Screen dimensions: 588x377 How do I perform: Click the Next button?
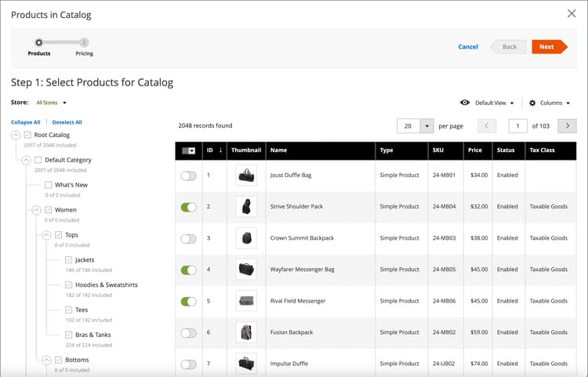pyautogui.click(x=547, y=46)
